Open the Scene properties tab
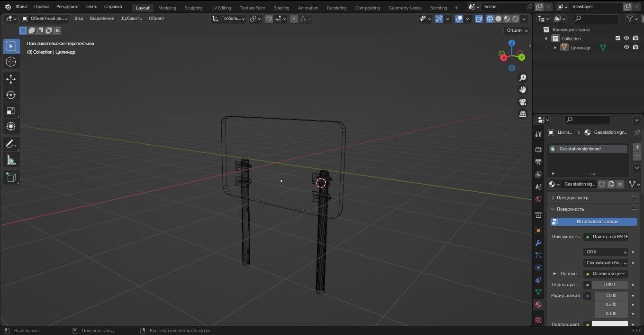Image resolution: width=644 pixels, height=335 pixels. (538, 187)
